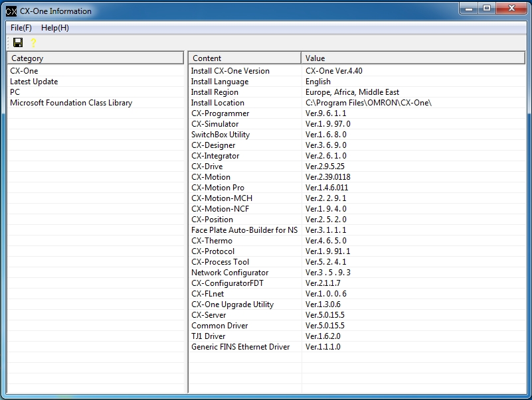This screenshot has height=400, width=532.
Task: Select the Generic FINS Ethernet Driver row
Action: coord(357,347)
